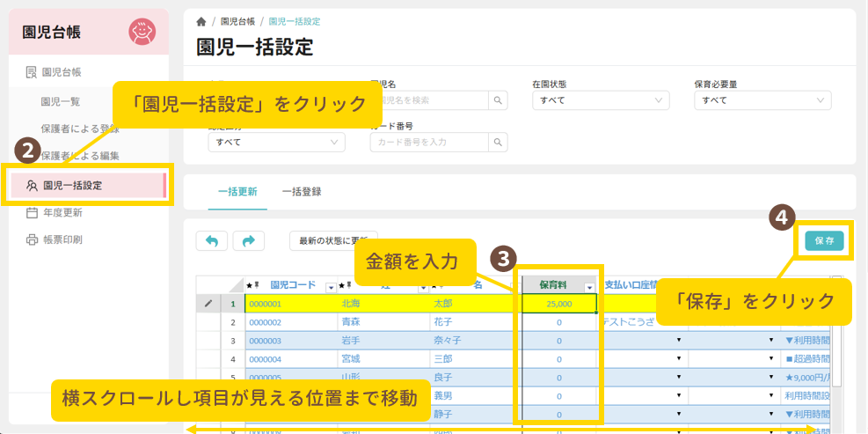The image size is (868, 434).
Task: Click the smiling child face logo
Action: 141,32
